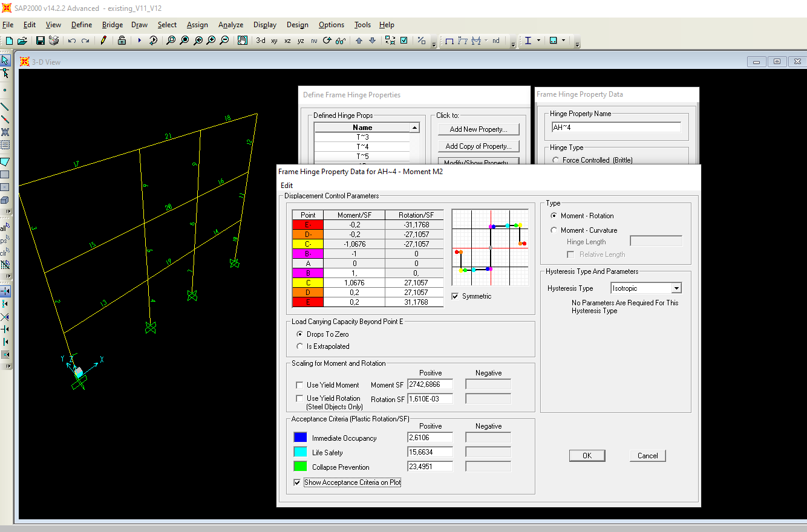Click the Move Down in List arrow

point(372,41)
